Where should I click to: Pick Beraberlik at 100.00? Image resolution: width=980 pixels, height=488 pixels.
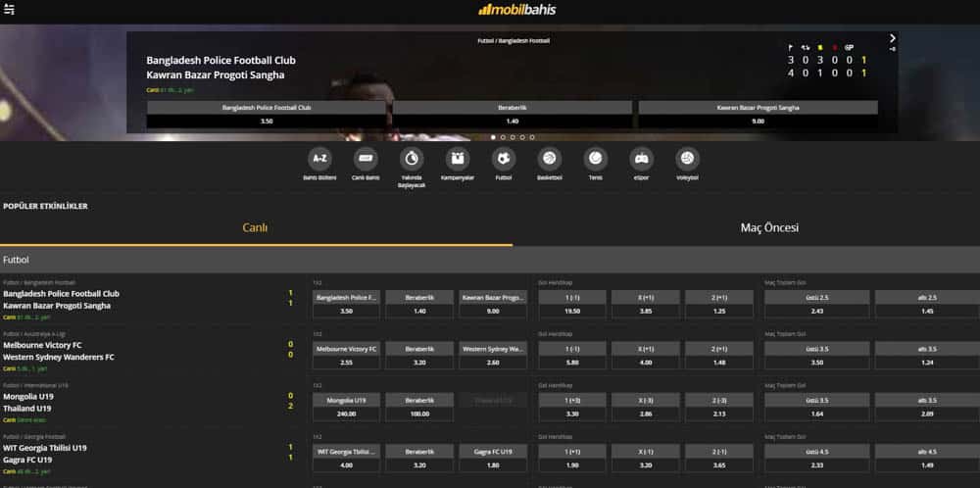pos(420,407)
